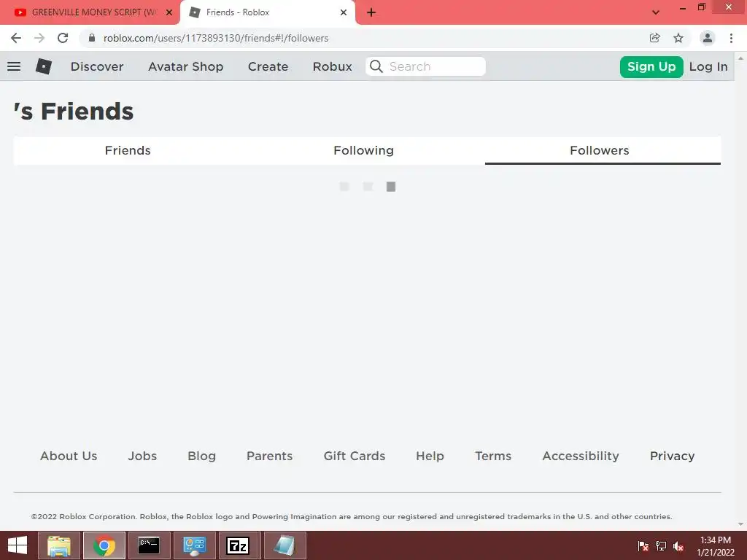
Task: Click the green Sign Up button
Action: (x=651, y=66)
